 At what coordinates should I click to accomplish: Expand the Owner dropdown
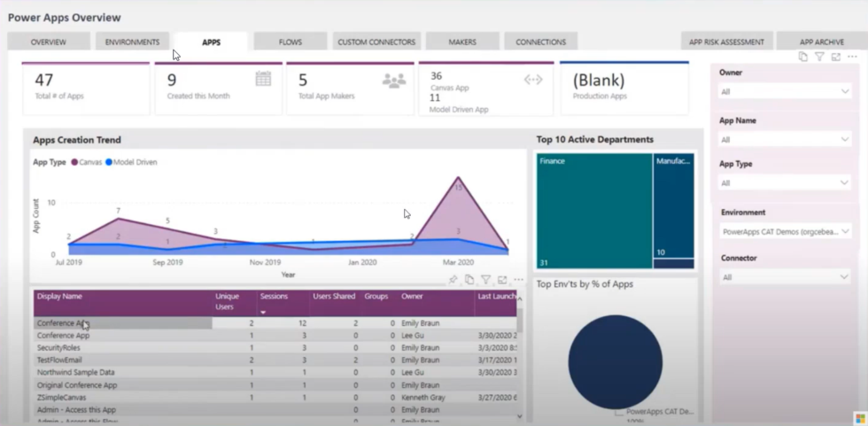[x=784, y=91]
